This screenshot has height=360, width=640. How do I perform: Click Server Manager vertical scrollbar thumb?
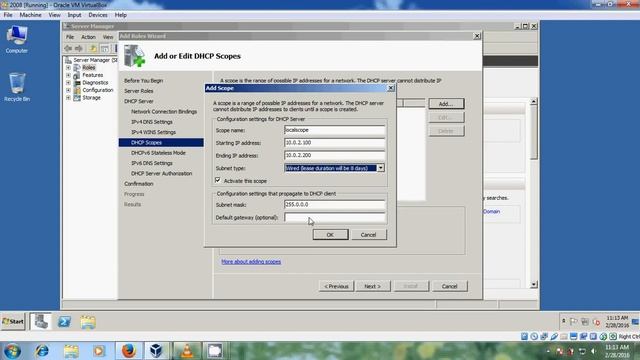[533, 132]
